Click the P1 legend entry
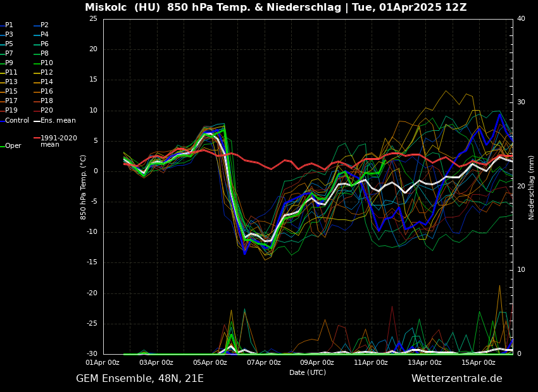 point(9,25)
